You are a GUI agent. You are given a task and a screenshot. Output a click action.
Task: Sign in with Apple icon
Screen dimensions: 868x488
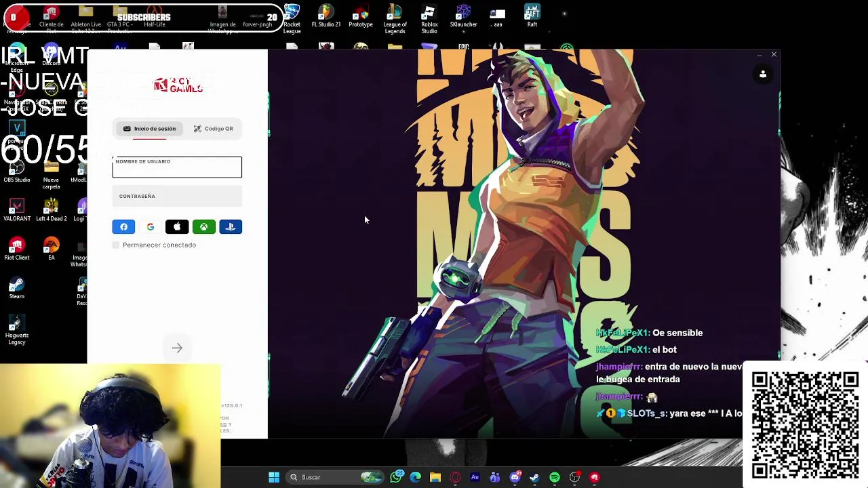tap(177, 227)
